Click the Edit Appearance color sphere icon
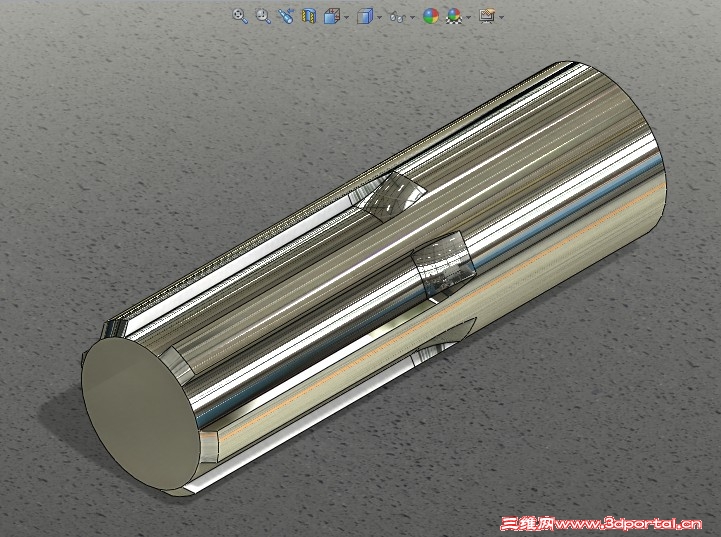This screenshot has height=537, width=721. (430, 17)
